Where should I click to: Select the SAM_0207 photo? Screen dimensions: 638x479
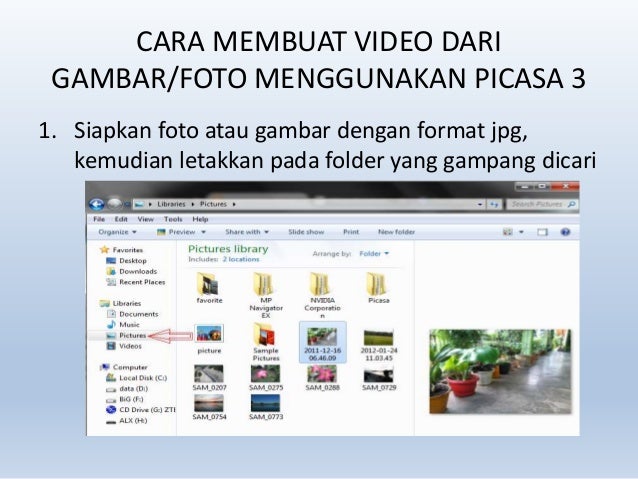click(x=209, y=378)
